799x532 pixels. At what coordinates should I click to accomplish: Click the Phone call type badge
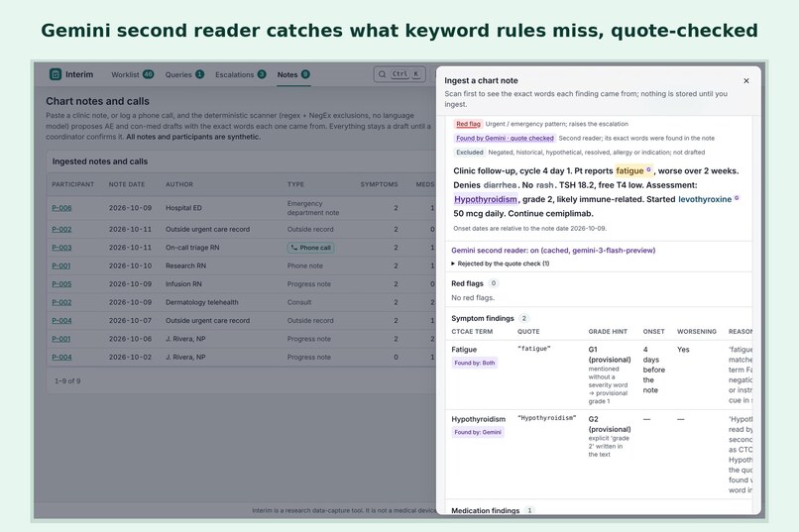311,248
